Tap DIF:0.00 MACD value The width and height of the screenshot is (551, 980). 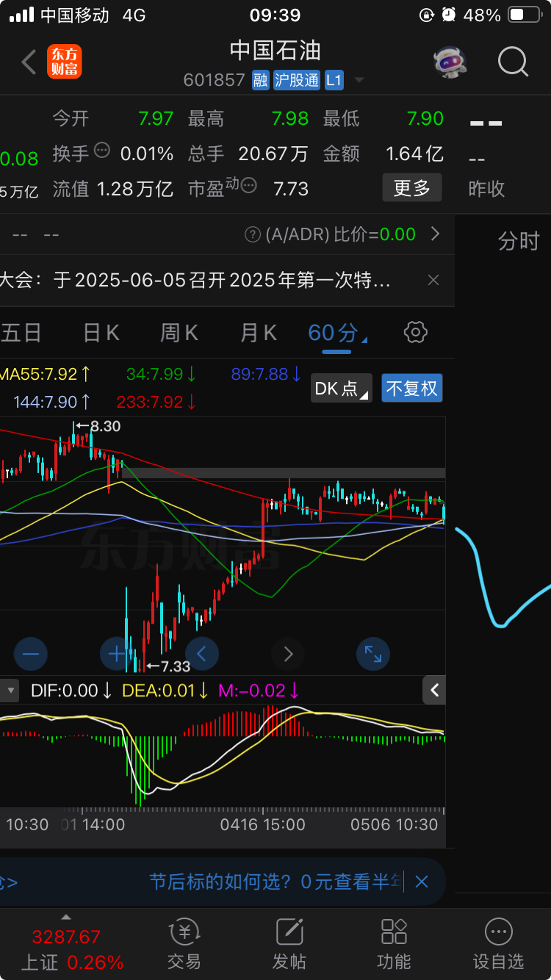point(71,691)
